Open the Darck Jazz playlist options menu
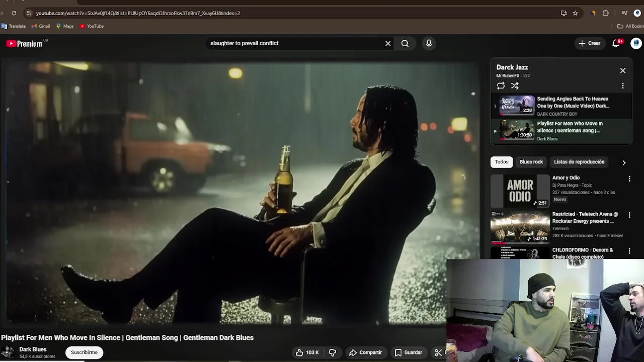Image resolution: width=644 pixels, height=362 pixels. pyautogui.click(x=623, y=86)
